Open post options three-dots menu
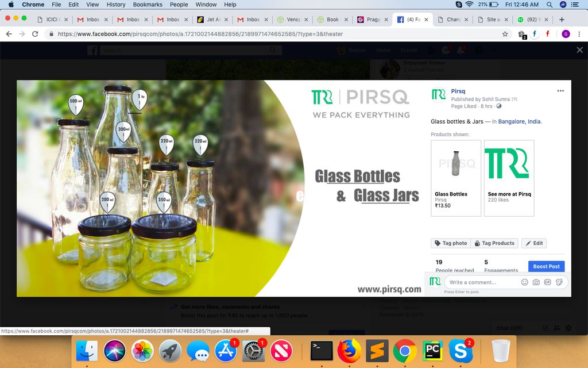The height and width of the screenshot is (368, 588). (560, 90)
